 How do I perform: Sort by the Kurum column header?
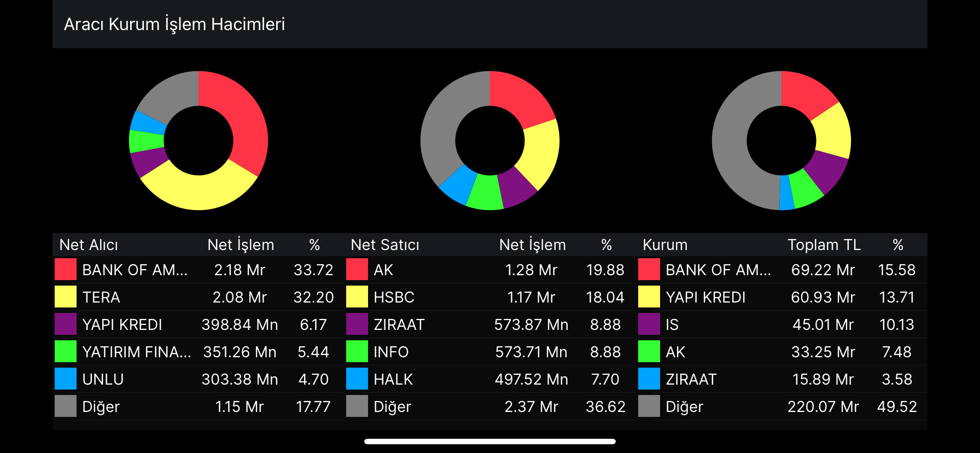coord(665,245)
